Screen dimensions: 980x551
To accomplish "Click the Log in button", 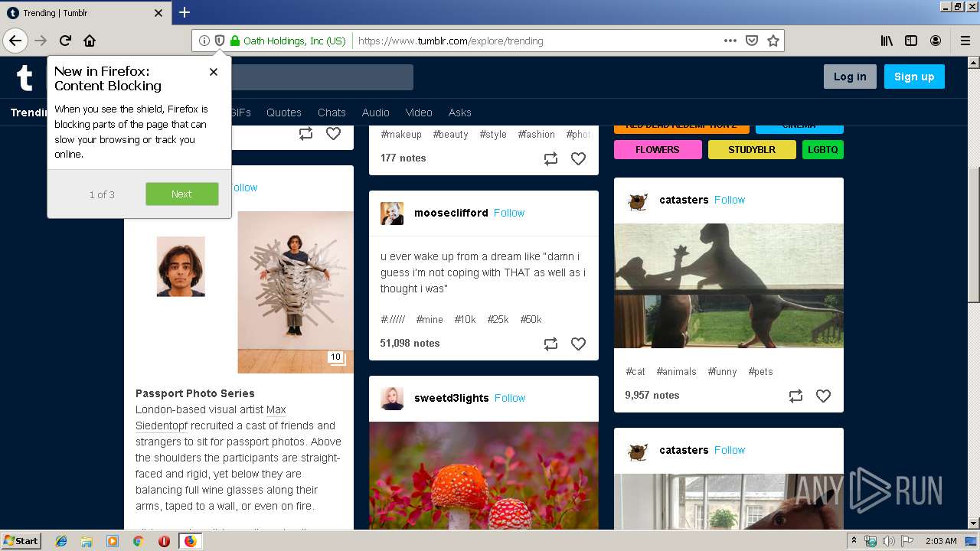I will pos(850,77).
